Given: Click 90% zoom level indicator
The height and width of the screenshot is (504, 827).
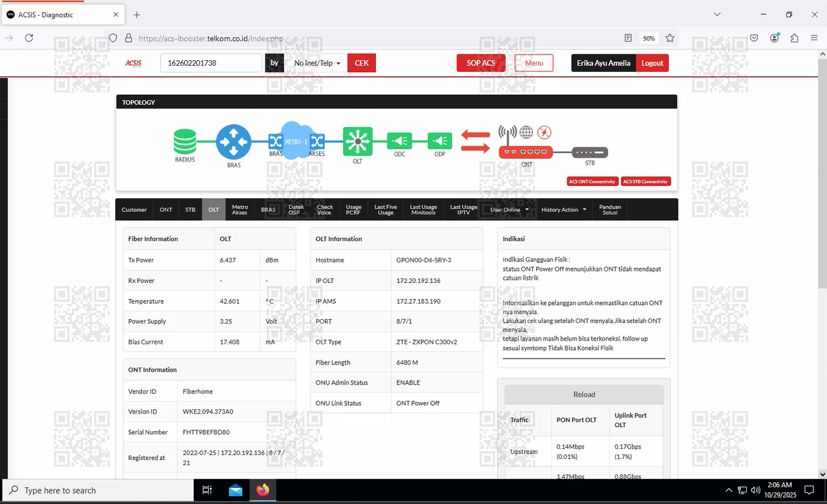Looking at the screenshot, I should tap(649, 38).
